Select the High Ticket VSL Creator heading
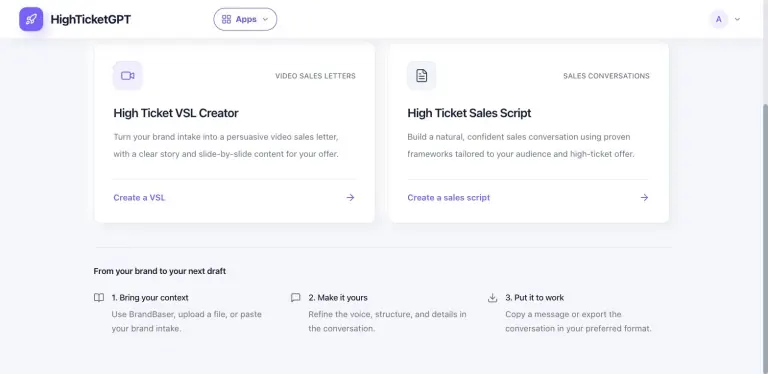 [176, 113]
